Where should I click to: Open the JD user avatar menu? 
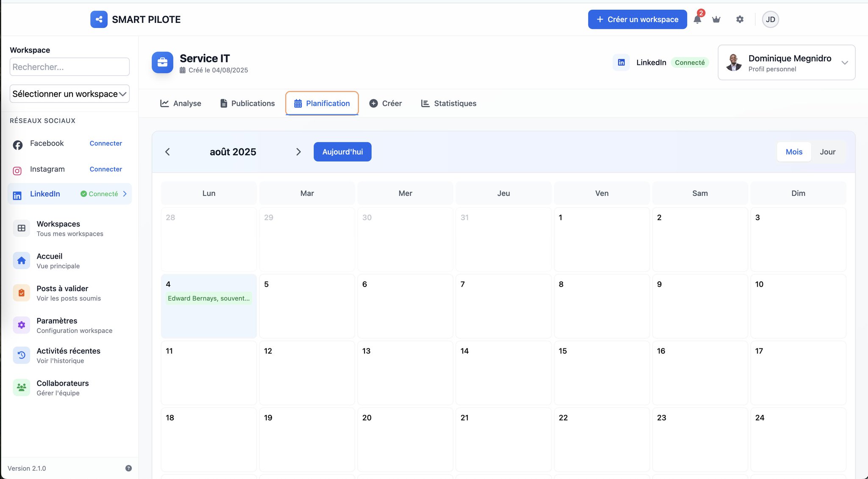[771, 19]
